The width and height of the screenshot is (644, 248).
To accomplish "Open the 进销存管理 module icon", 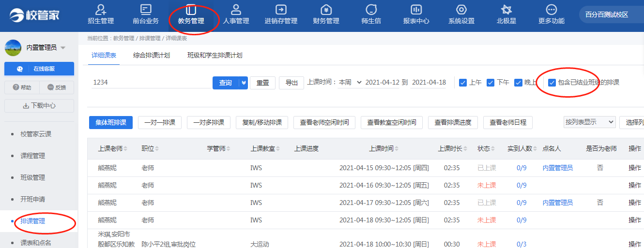I will pyautogui.click(x=281, y=9).
